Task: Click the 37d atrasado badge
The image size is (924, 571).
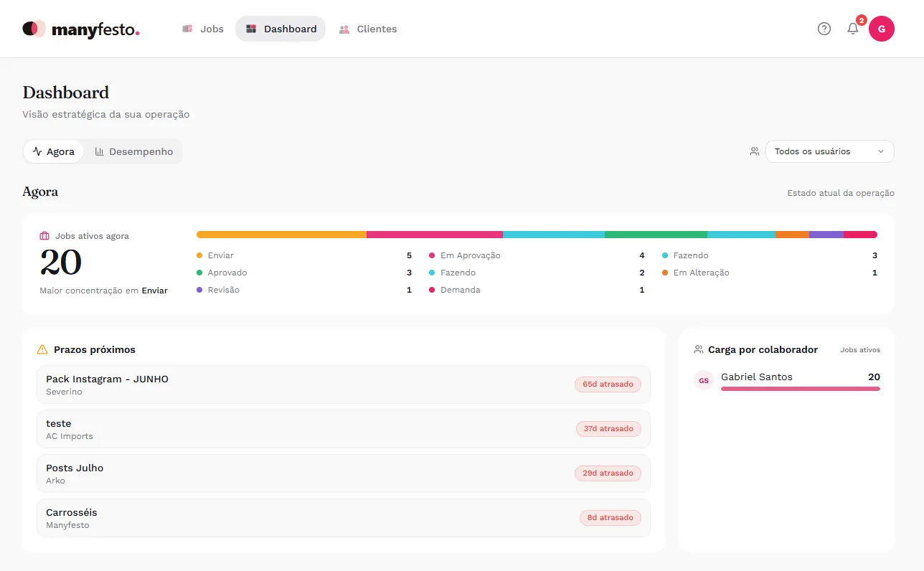Action: [608, 429]
